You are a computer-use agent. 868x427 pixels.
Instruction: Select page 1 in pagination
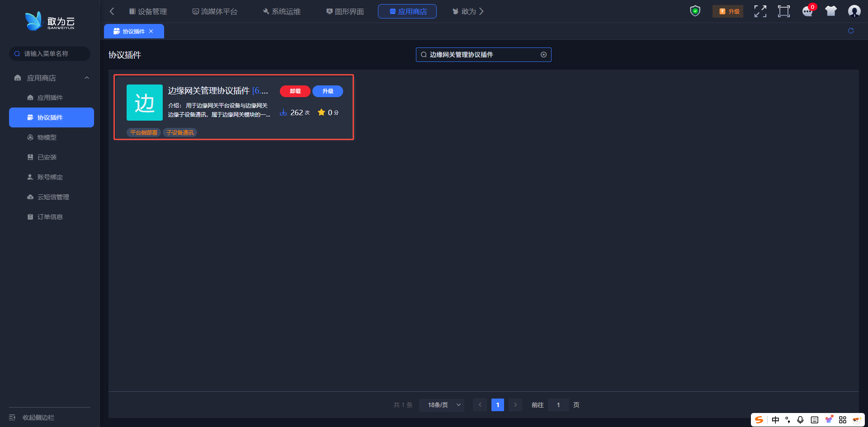tap(498, 405)
